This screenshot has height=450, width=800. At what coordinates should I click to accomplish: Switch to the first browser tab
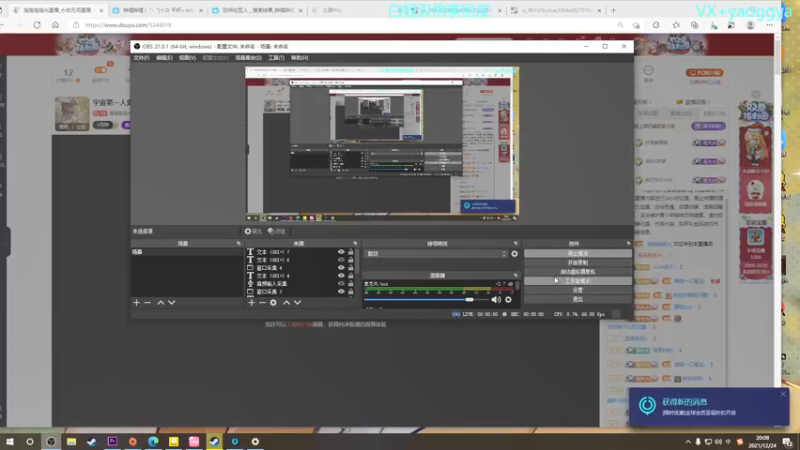pyautogui.click(x=58, y=10)
